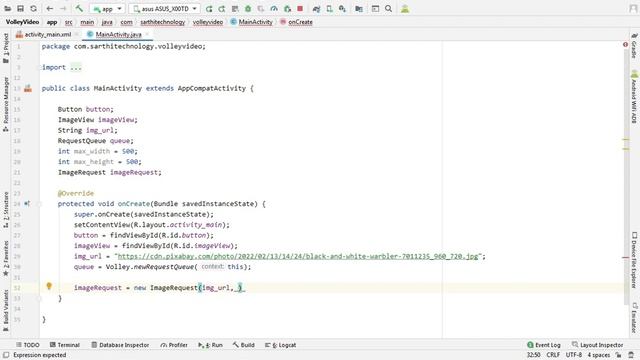Open the Emulator side panel
640x360 pixels.
(634, 318)
